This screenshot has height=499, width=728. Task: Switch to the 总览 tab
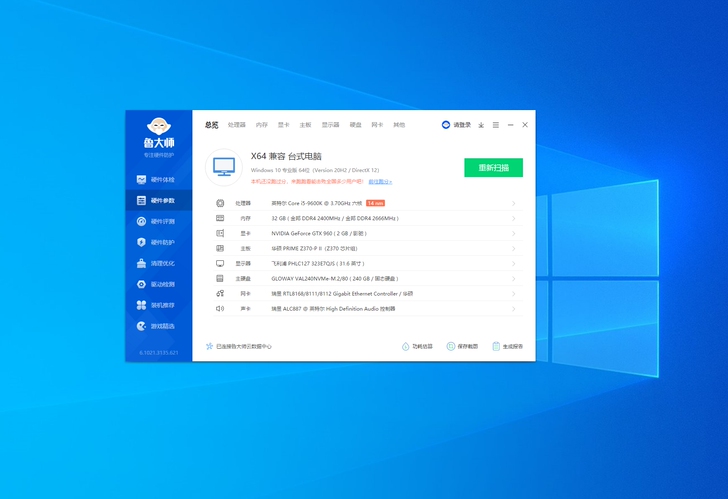click(x=212, y=125)
